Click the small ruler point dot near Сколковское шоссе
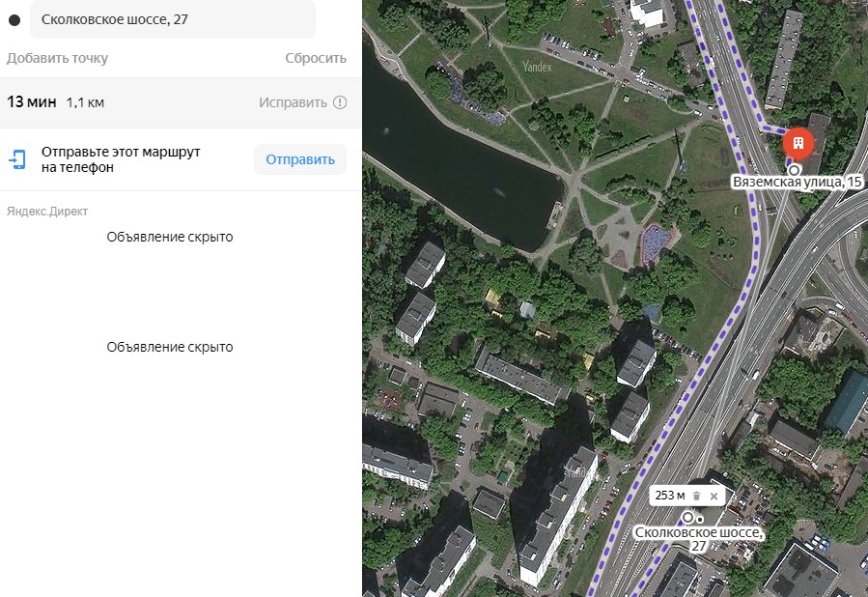The height and width of the screenshot is (597, 868). [x=700, y=520]
